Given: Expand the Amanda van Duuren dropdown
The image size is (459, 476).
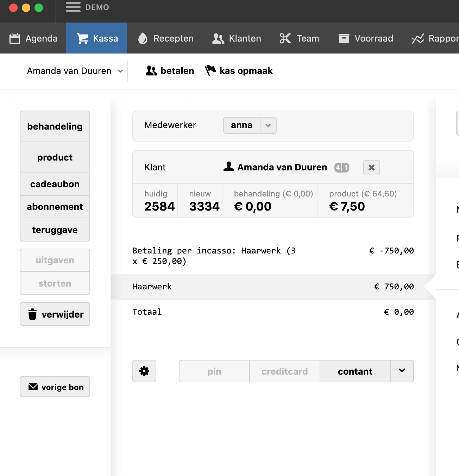Looking at the screenshot, I should [x=120, y=71].
